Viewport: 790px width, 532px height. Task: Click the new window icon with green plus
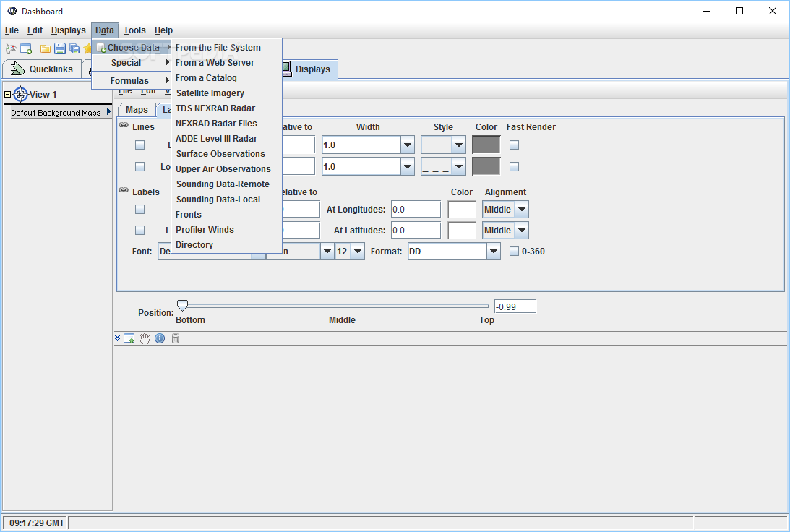click(26, 49)
